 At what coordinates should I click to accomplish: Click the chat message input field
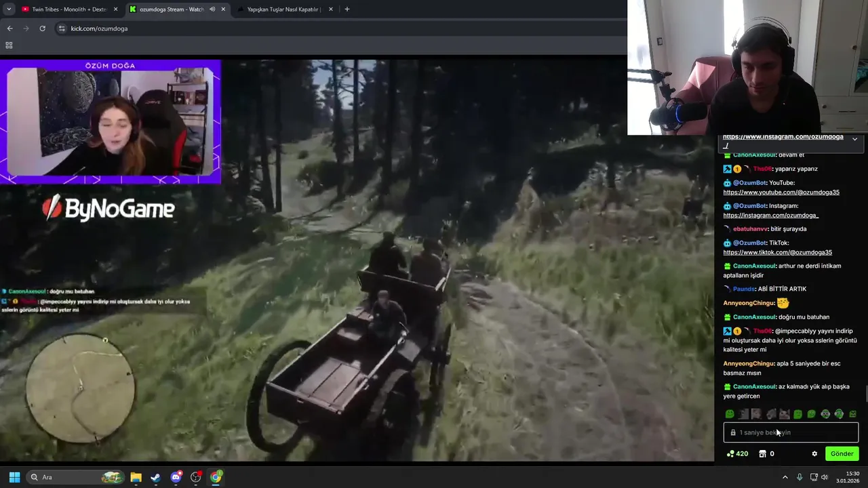(x=791, y=432)
